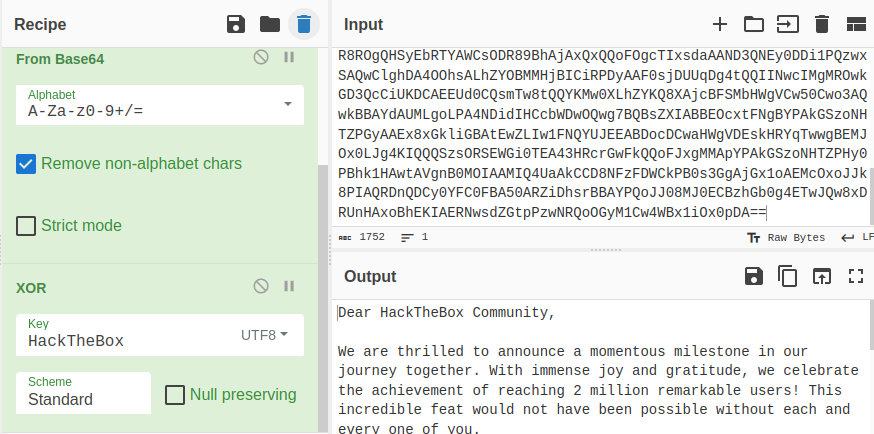The image size is (874, 434).
Task: Open folder as input
Action: point(753,24)
